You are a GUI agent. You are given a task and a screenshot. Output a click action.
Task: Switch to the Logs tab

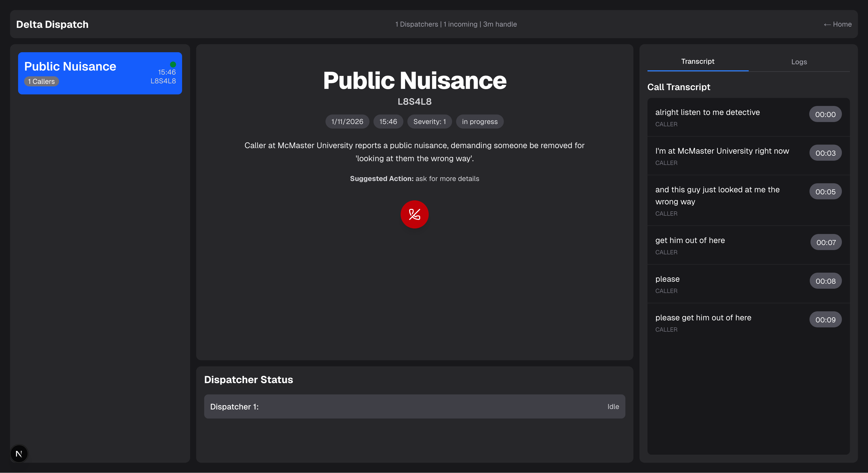[799, 62]
